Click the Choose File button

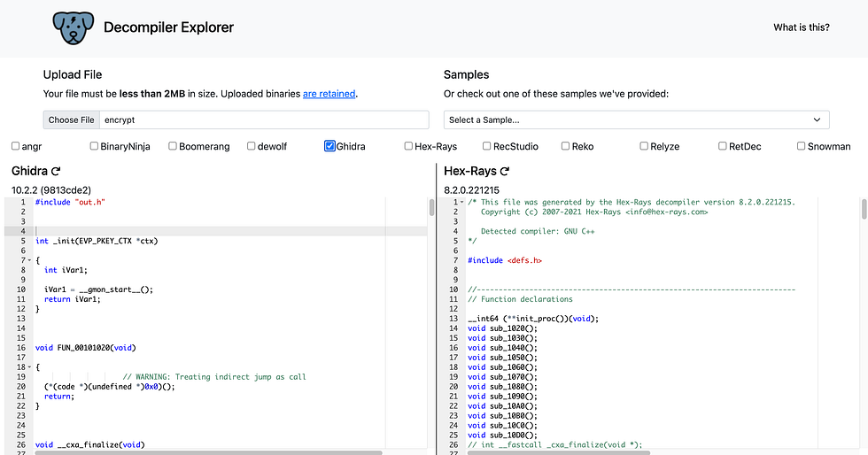click(x=72, y=120)
